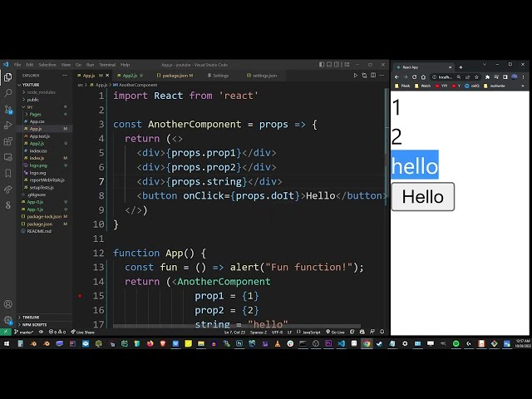Click Go Live in status bar
532x399 pixels.
(335, 332)
